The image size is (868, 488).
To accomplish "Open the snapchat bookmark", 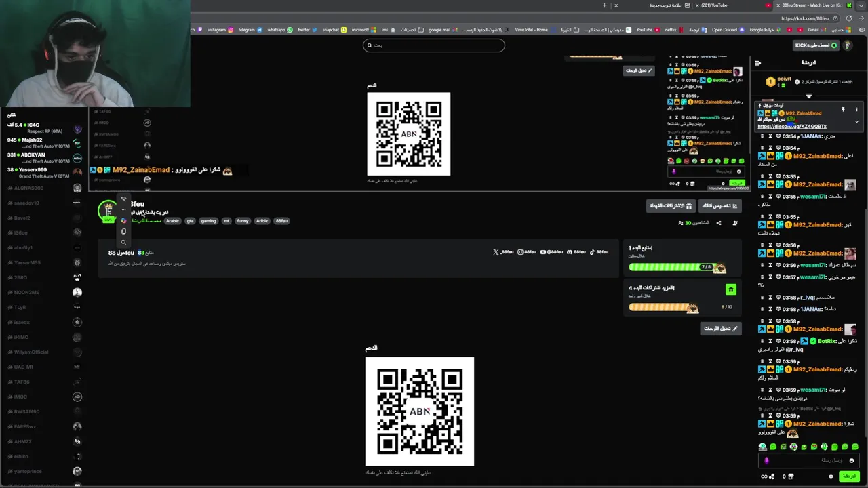I will [x=334, y=30].
